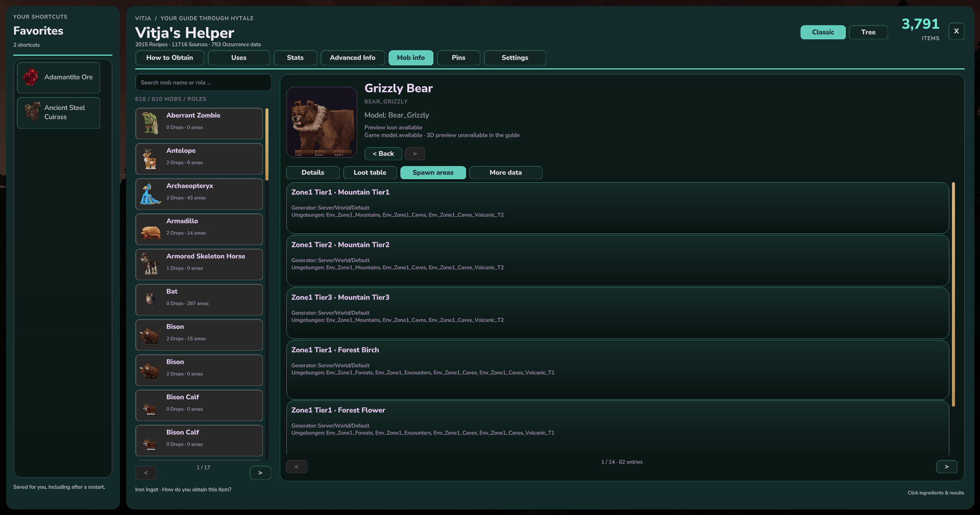Focus the mob name search field
The height and width of the screenshot is (515, 980).
[203, 82]
